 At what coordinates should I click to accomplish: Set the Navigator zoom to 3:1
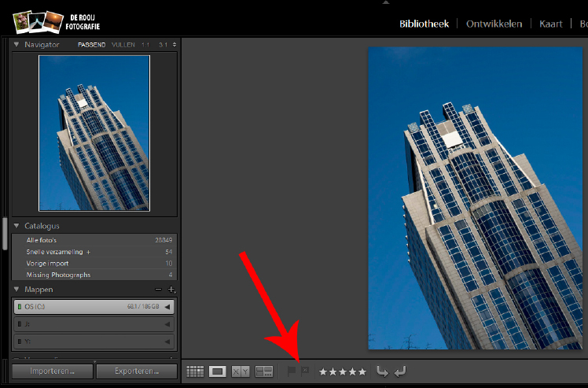[x=164, y=45]
